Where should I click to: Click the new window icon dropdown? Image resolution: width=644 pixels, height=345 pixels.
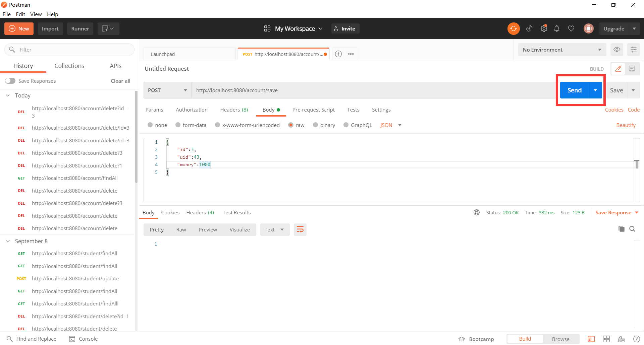(108, 29)
